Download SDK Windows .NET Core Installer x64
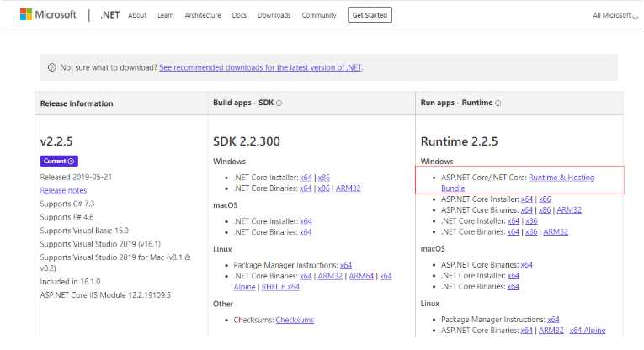The width and height of the screenshot is (644, 350). [306, 178]
